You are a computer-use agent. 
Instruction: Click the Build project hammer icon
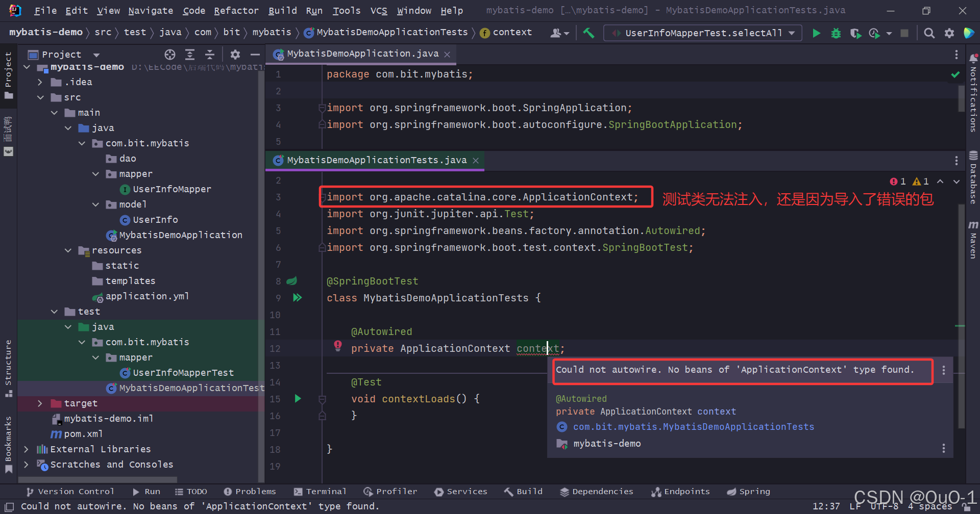coord(589,33)
